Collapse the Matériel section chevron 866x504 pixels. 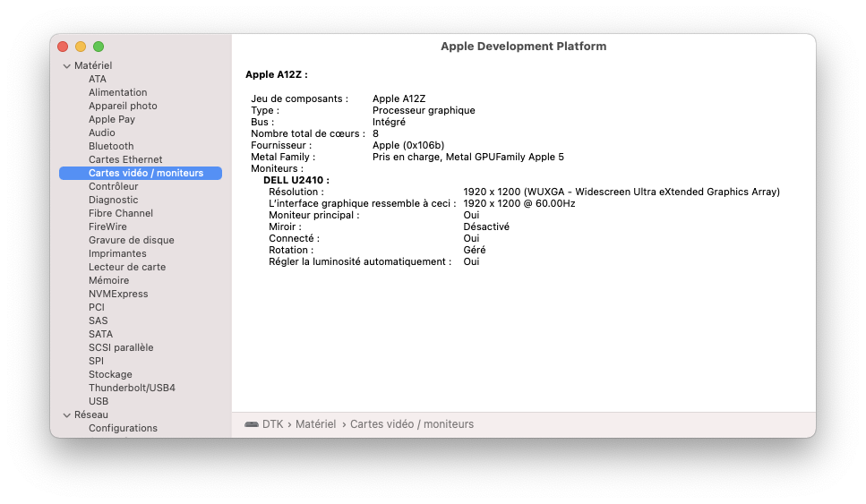click(67, 65)
